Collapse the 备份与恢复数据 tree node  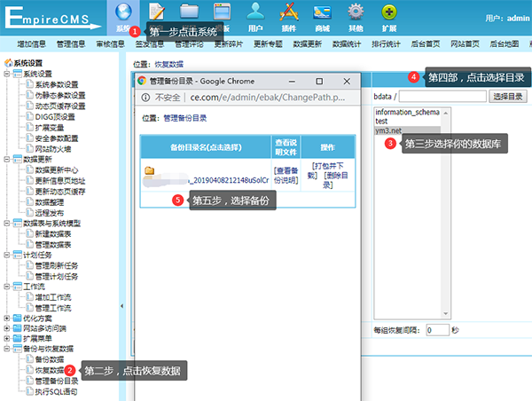click(6, 349)
